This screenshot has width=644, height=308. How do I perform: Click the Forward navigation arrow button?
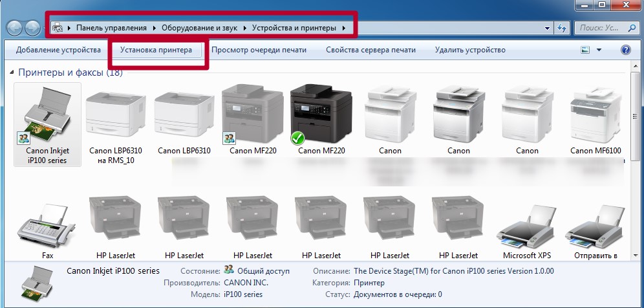pyautogui.click(x=32, y=28)
